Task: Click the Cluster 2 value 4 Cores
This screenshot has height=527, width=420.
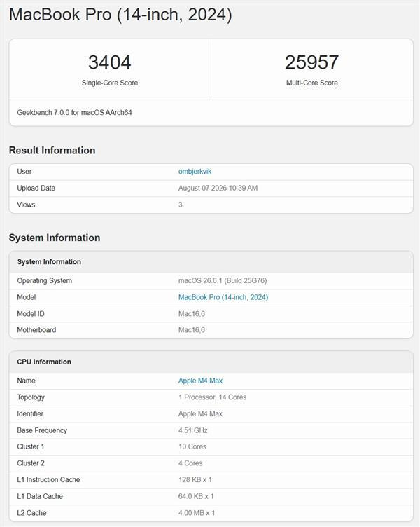Action: coord(190,463)
